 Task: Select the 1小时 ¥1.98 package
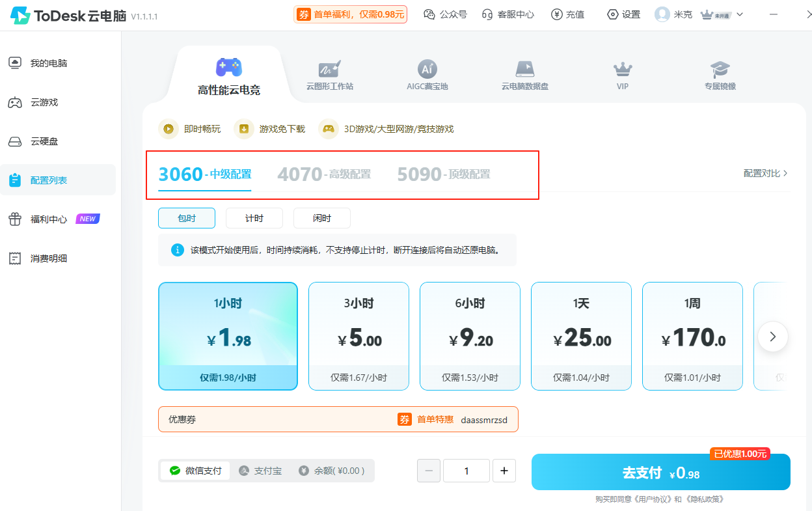[x=228, y=336]
